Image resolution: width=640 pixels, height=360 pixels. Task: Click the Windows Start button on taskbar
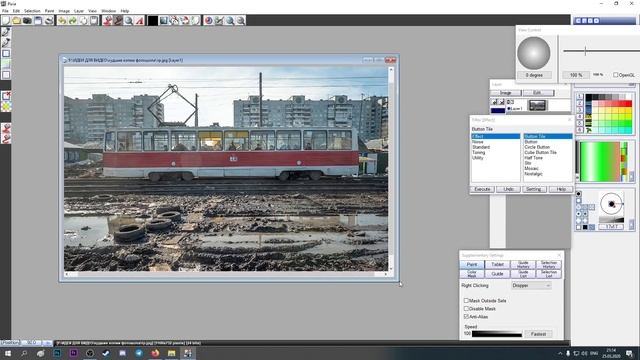pos(8,353)
